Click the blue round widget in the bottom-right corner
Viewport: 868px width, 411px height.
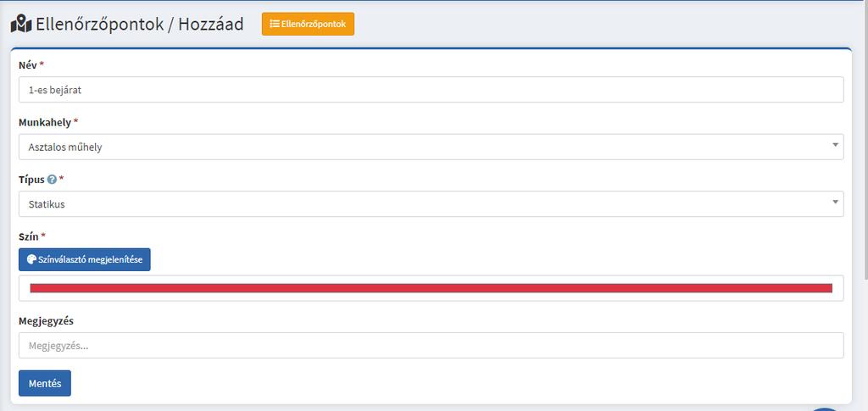pyautogui.click(x=826, y=408)
